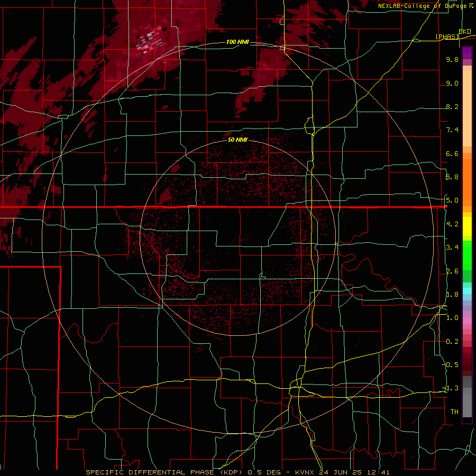
Task: Select the purple top segment of the color bar
Action: pyautogui.click(x=467, y=53)
